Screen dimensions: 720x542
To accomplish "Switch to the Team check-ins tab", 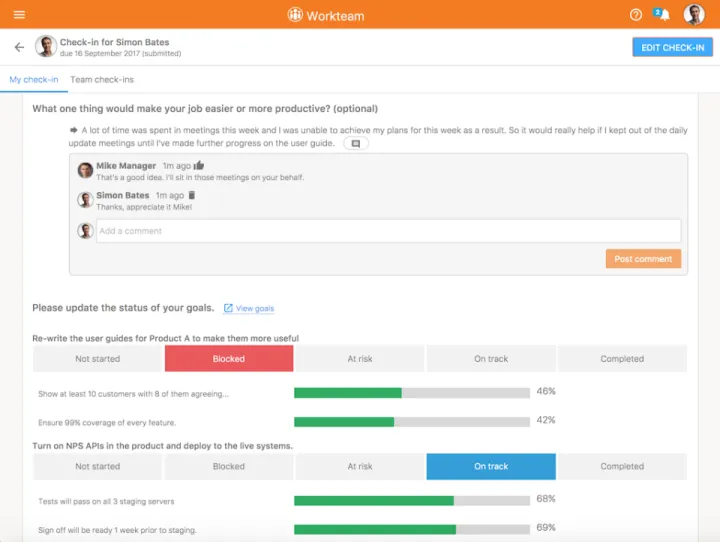I will (102, 80).
